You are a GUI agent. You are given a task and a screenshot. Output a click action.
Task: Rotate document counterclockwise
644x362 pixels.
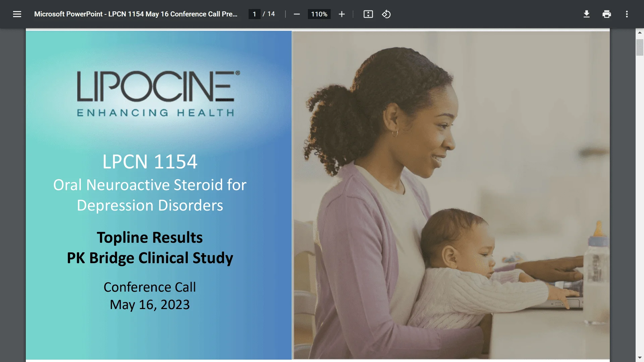386,14
